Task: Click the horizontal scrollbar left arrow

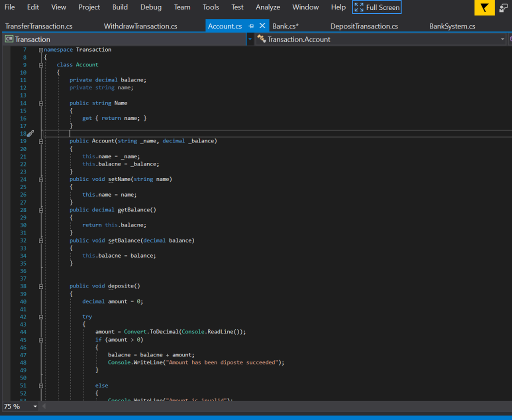Action: [44, 406]
